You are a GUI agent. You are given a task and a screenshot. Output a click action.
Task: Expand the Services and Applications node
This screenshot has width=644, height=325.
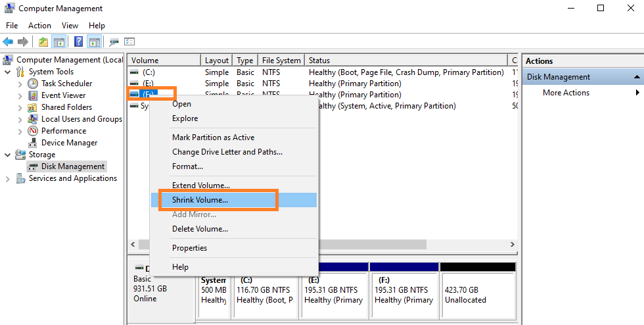pos(7,179)
